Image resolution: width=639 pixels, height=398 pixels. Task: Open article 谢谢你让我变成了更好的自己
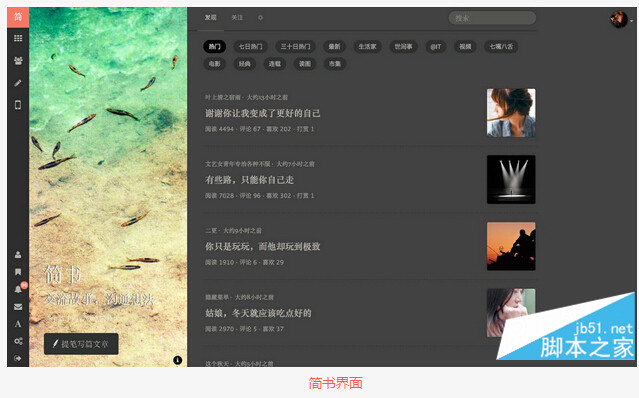pyautogui.click(x=262, y=113)
